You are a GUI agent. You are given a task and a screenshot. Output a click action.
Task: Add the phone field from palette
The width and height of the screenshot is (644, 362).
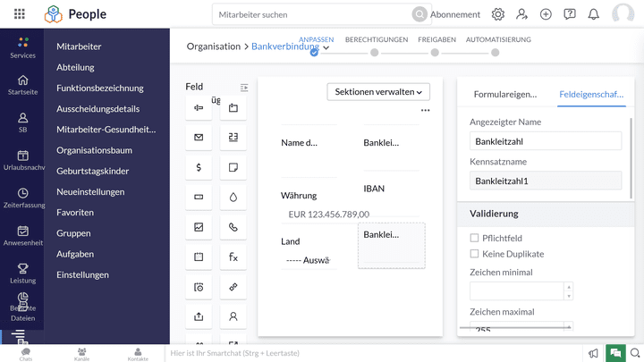point(233,227)
